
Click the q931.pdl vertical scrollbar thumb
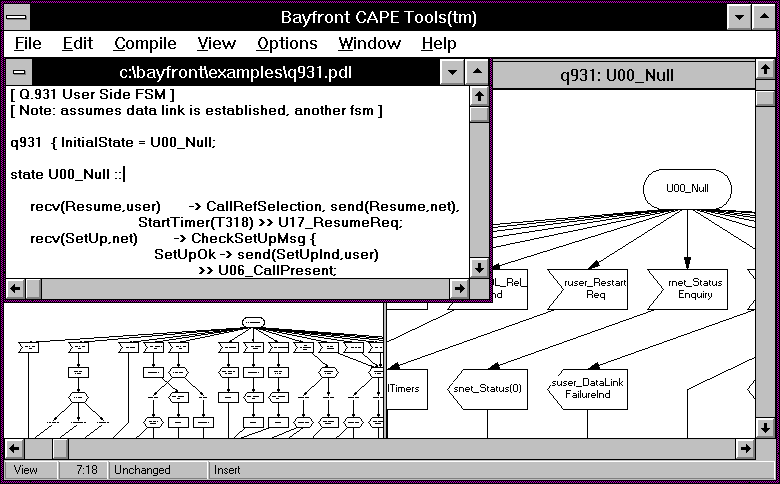(479, 114)
